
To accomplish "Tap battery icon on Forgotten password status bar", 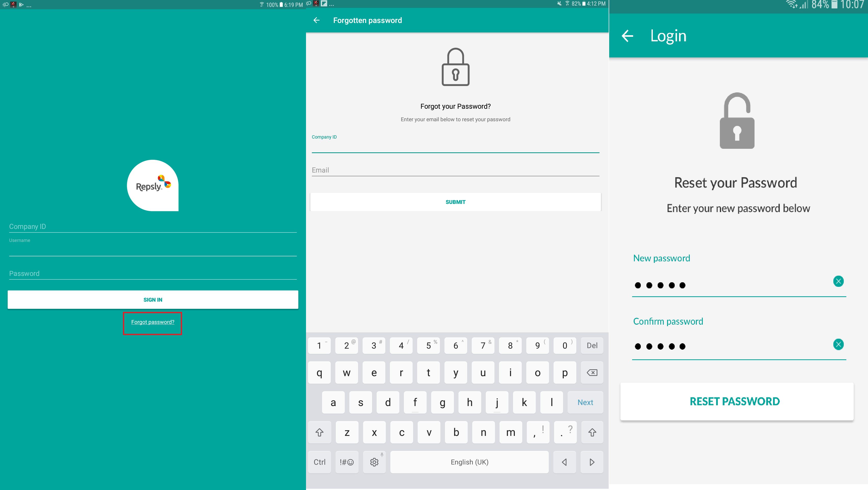I will point(584,4).
